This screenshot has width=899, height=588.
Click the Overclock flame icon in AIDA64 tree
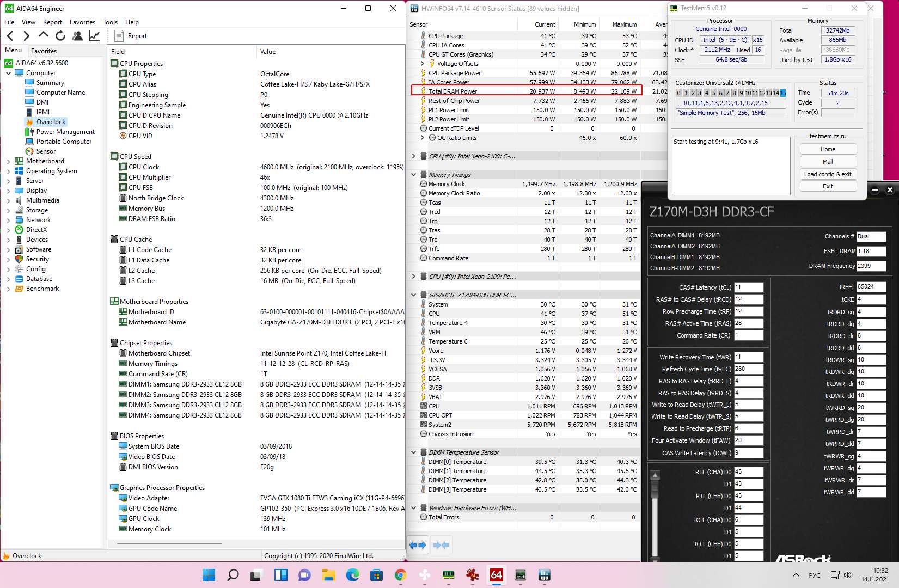click(x=29, y=122)
